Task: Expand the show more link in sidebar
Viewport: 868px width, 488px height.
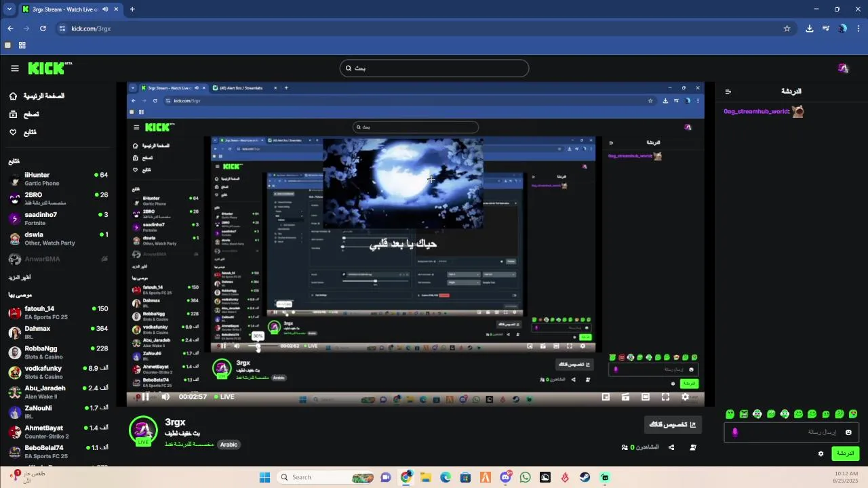Action: (20, 278)
